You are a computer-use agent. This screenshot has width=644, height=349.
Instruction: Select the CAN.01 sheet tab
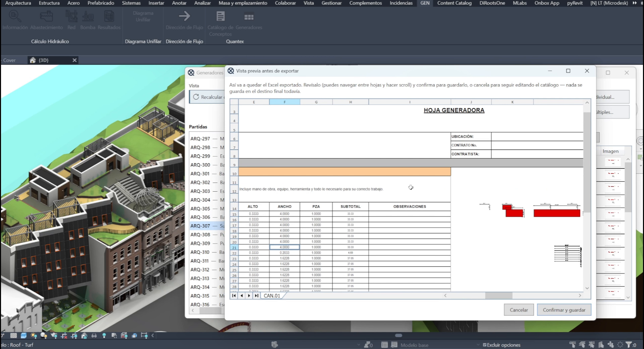pos(272,296)
